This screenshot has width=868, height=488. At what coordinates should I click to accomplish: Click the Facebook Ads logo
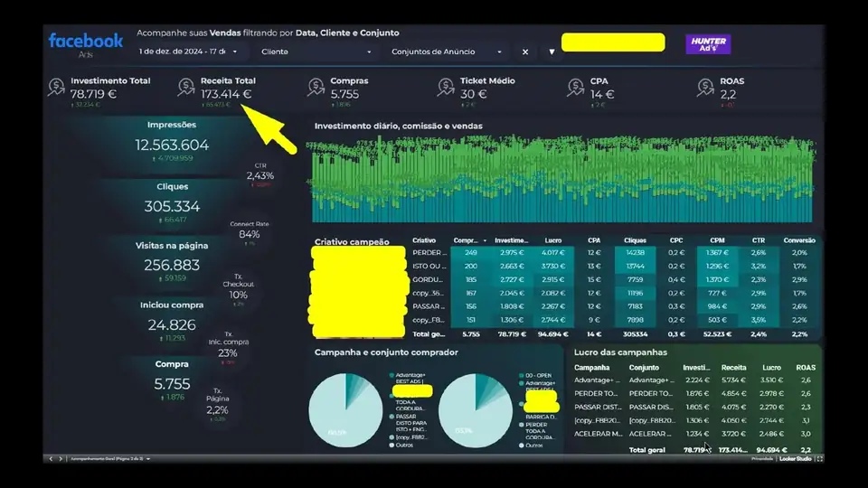click(x=85, y=45)
